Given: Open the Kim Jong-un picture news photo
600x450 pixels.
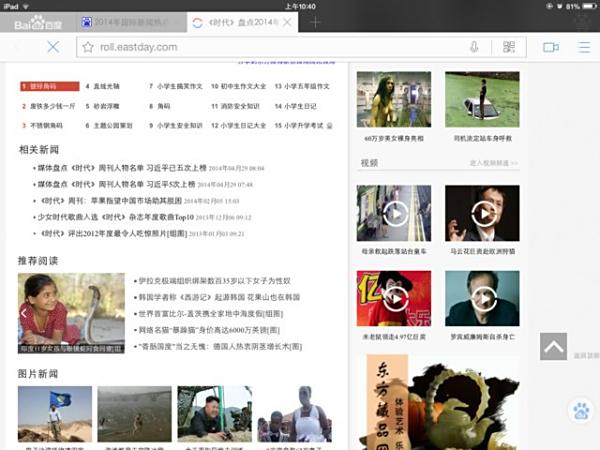Looking at the screenshot, I should 215,414.
